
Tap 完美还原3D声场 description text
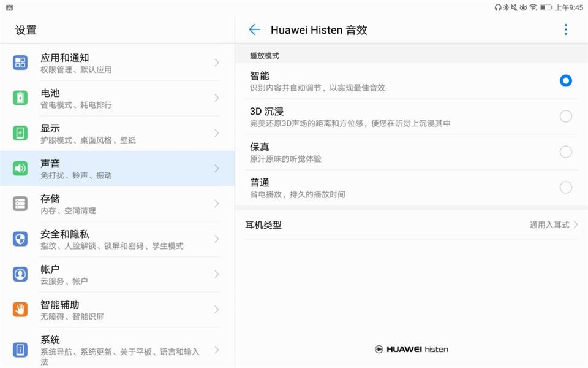350,123
